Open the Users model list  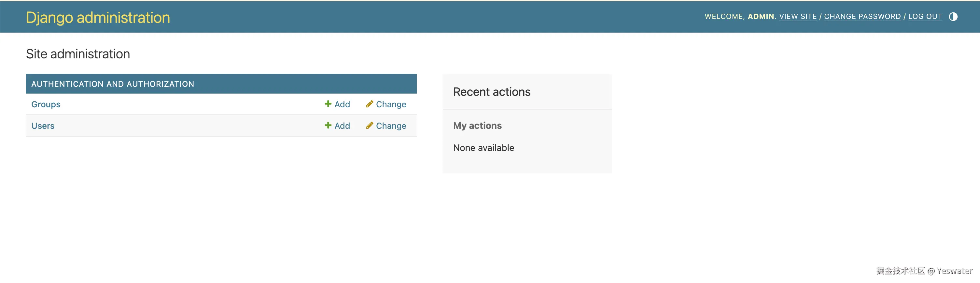pyautogui.click(x=43, y=126)
